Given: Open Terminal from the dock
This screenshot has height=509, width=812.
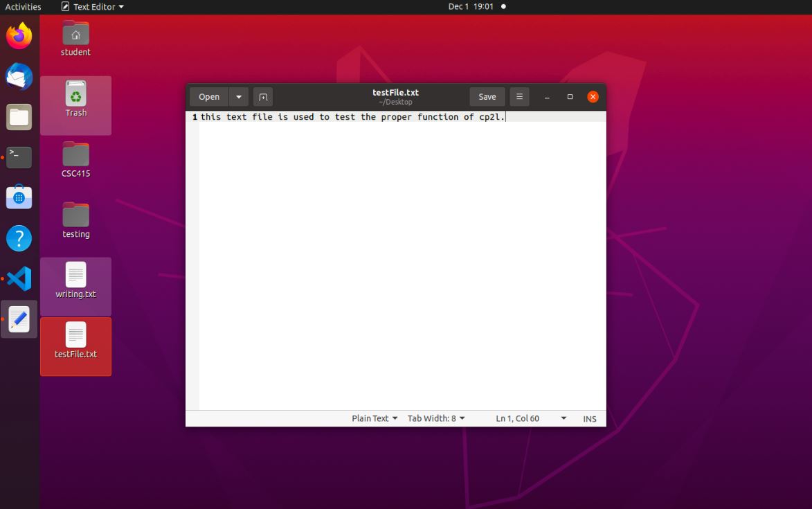Looking at the screenshot, I should pyautogui.click(x=19, y=157).
